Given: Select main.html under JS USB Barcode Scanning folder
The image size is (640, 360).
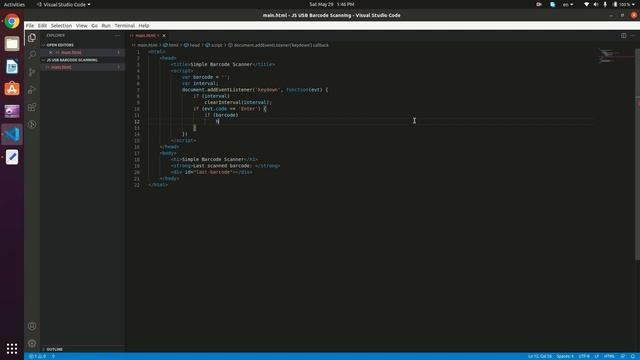Looking at the screenshot, I should (x=82, y=67).
